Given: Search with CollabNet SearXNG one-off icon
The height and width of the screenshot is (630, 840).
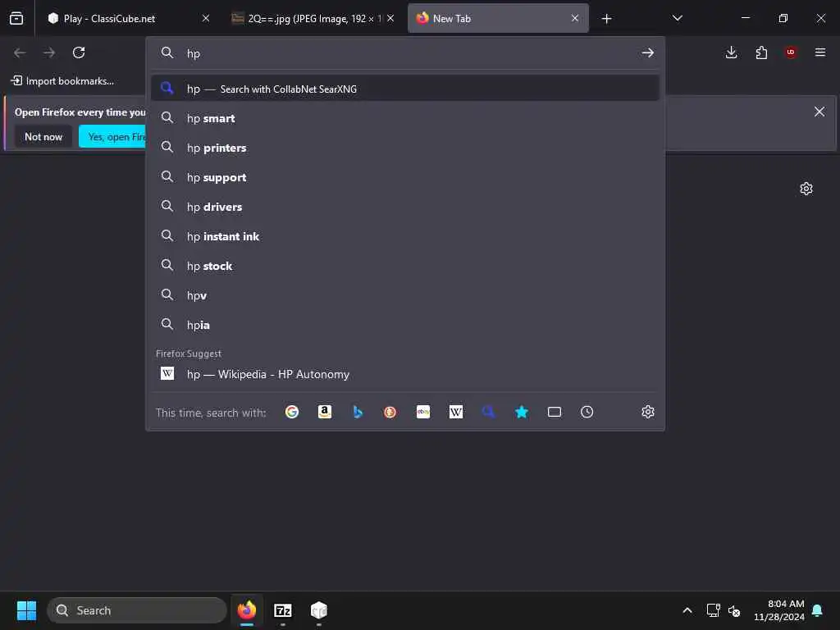Looking at the screenshot, I should (489, 412).
